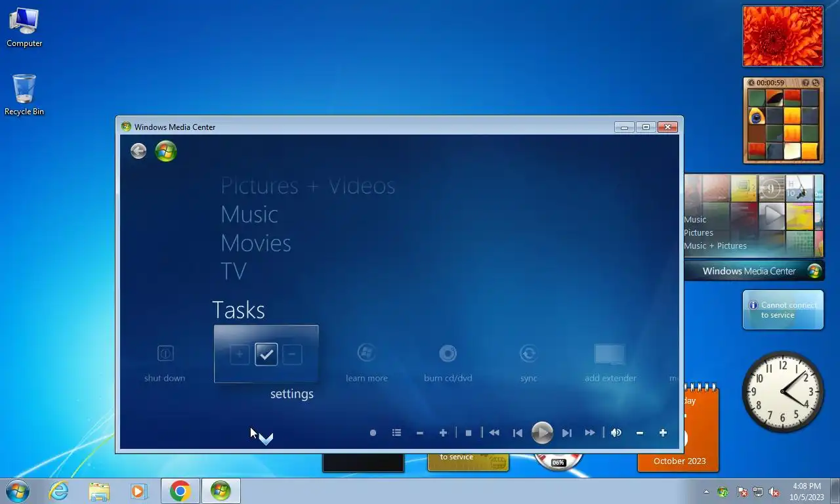Click the Show desktop strip beside clock
Screen dimensions: 840x504
point(835,492)
